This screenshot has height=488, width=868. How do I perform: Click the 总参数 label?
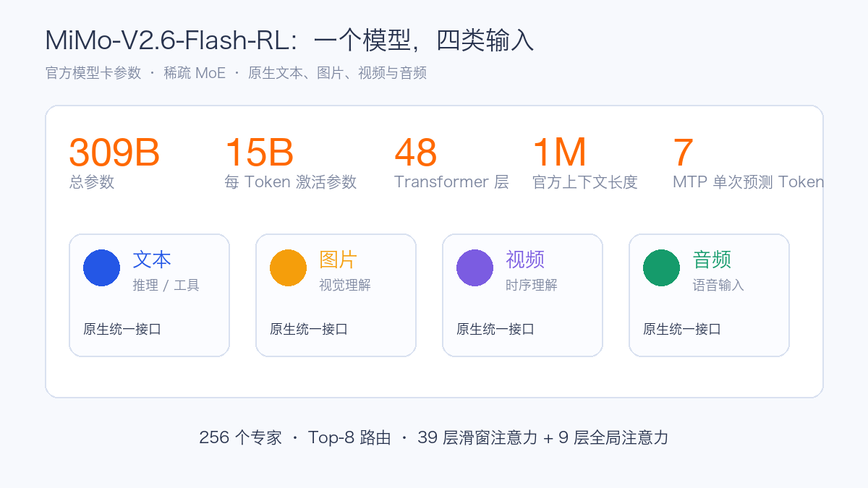[x=92, y=181]
